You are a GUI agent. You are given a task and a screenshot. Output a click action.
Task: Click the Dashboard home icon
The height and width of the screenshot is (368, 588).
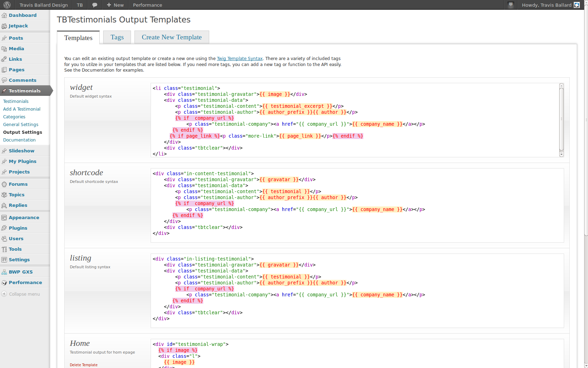(x=4, y=15)
